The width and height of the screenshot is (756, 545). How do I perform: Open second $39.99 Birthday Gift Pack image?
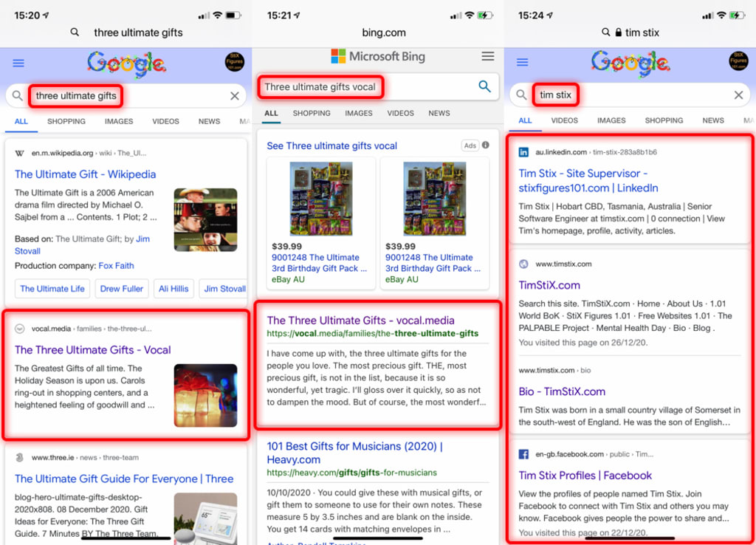434,198
